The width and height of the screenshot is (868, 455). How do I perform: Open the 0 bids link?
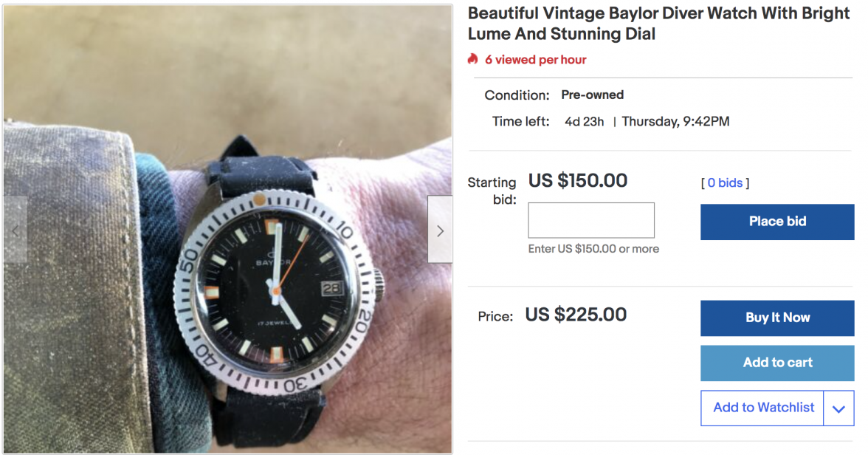(725, 182)
